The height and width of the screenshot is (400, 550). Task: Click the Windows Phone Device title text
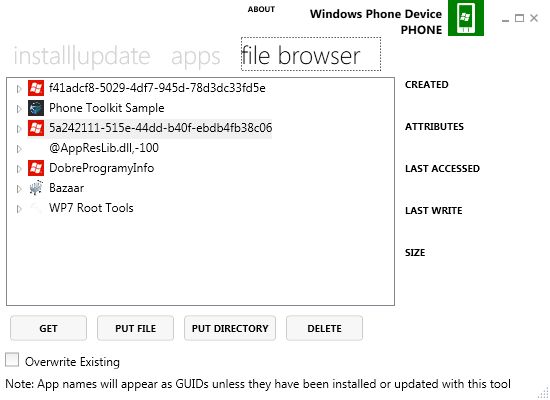click(x=376, y=14)
